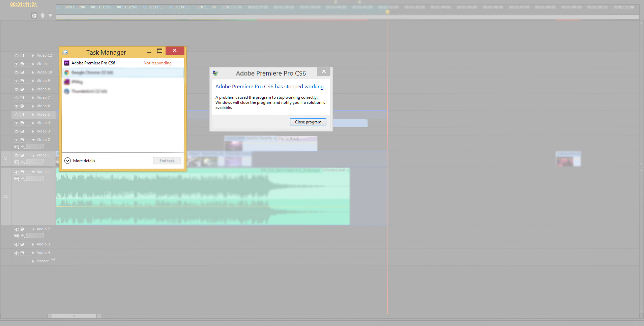Toggle sync lock icon on Video 5
This screenshot has width=644, height=326.
[22, 114]
